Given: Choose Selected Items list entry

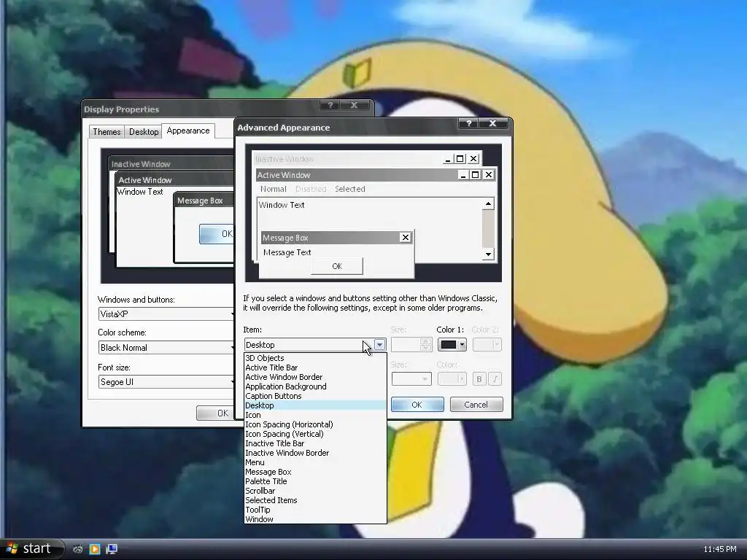Looking at the screenshot, I should pos(315,500).
